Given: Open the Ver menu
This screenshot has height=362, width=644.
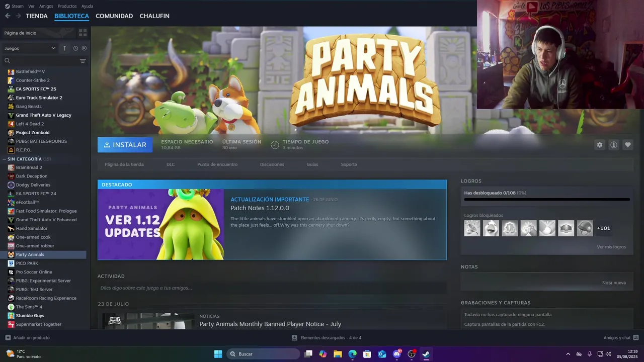Looking at the screenshot, I should 31,6.
